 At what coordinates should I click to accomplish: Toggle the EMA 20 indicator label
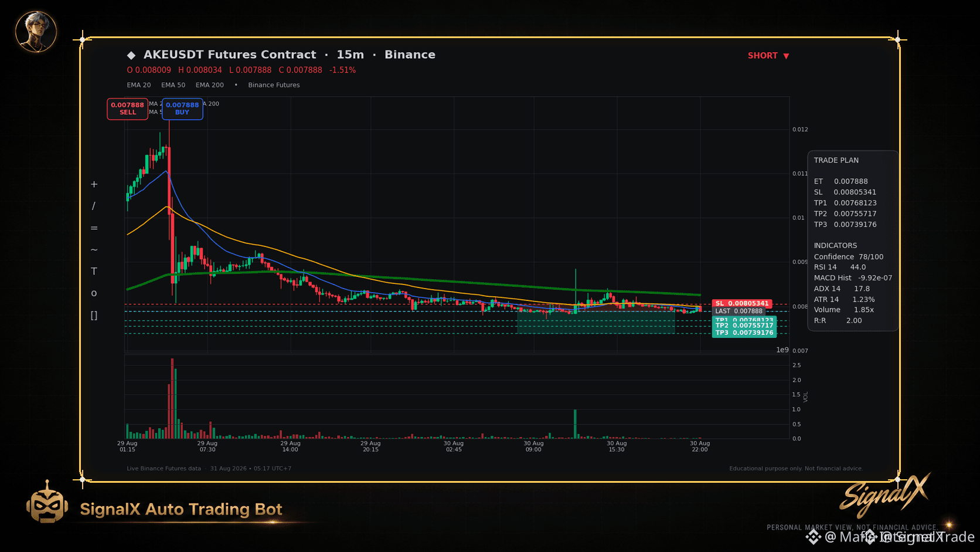[139, 85]
